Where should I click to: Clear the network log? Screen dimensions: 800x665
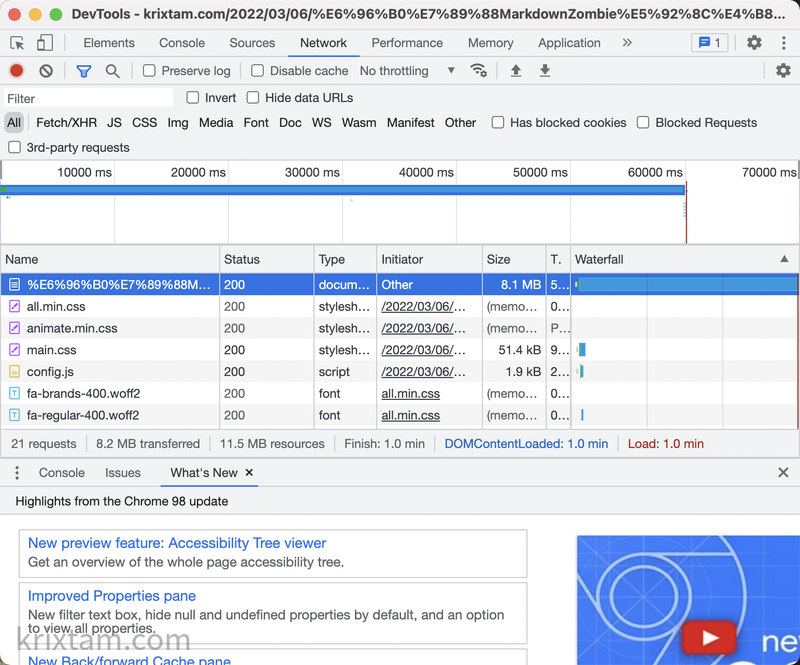(x=46, y=70)
